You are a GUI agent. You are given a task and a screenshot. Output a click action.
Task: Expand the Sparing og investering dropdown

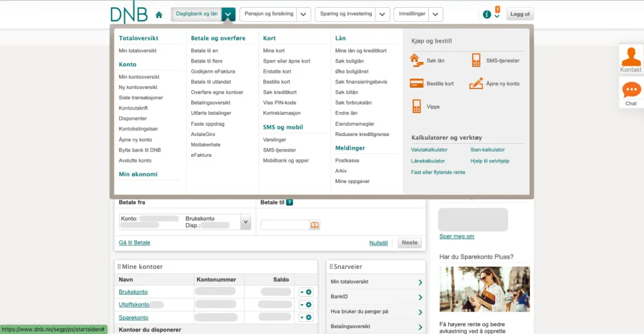coord(383,14)
